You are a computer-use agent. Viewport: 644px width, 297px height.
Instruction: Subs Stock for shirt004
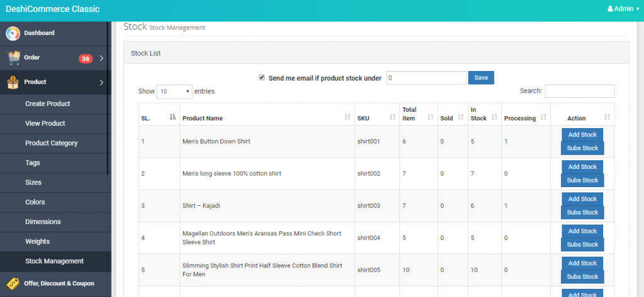point(582,244)
